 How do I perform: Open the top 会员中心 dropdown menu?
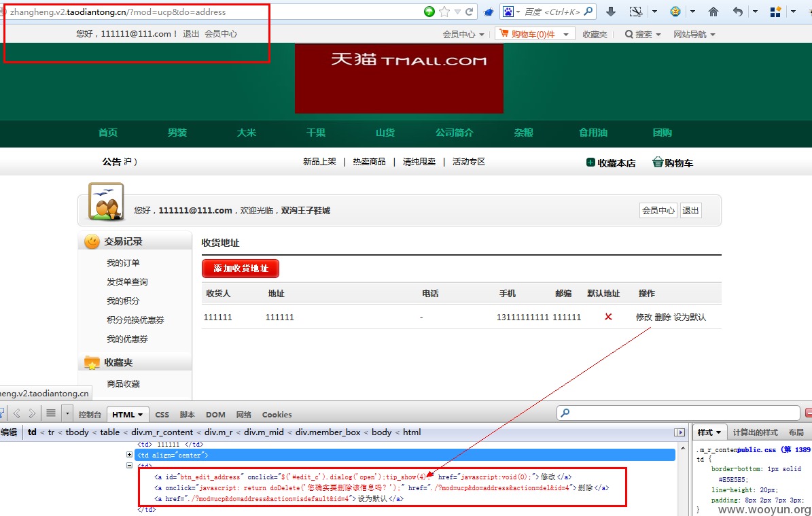[x=463, y=34]
